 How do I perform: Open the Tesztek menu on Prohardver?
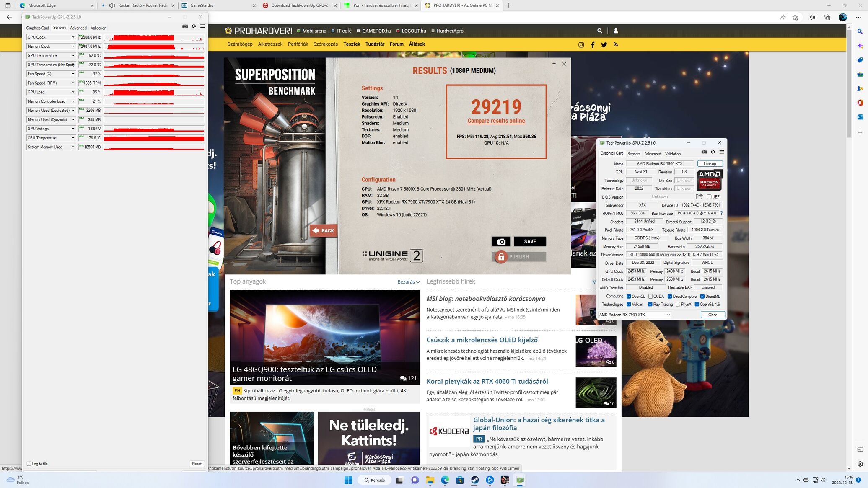[352, 44]
